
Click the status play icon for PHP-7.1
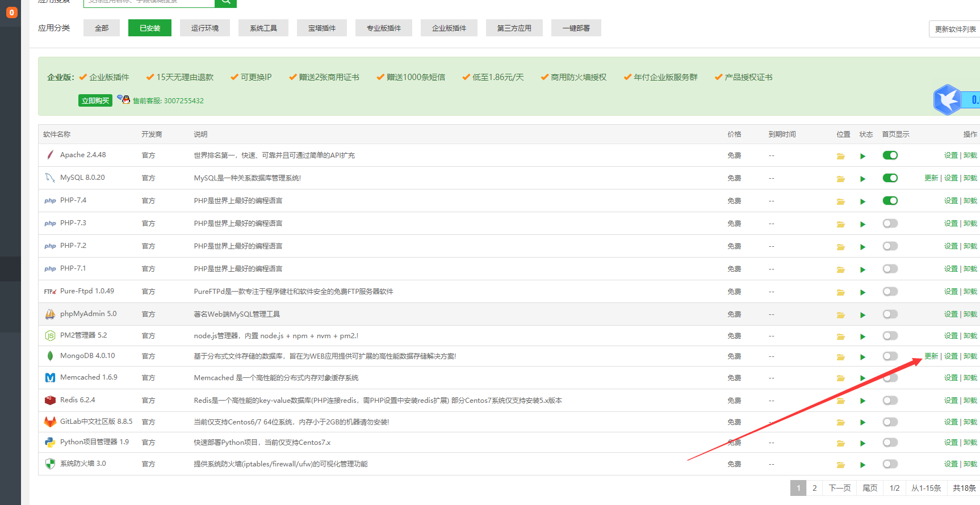point(862,270)
